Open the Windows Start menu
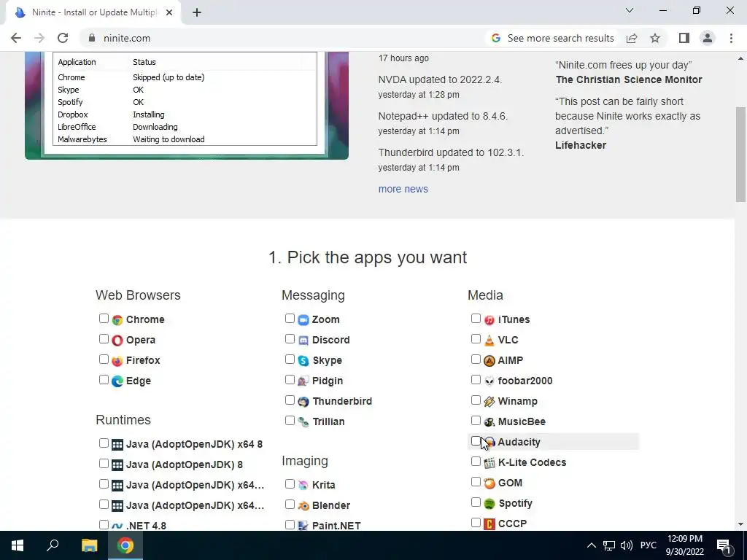Screen dimensions: 747x560 click(18, 545)
